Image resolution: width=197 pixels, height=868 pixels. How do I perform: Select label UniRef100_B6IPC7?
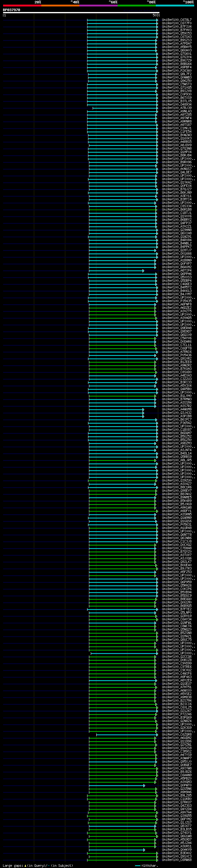coord(176,419)
